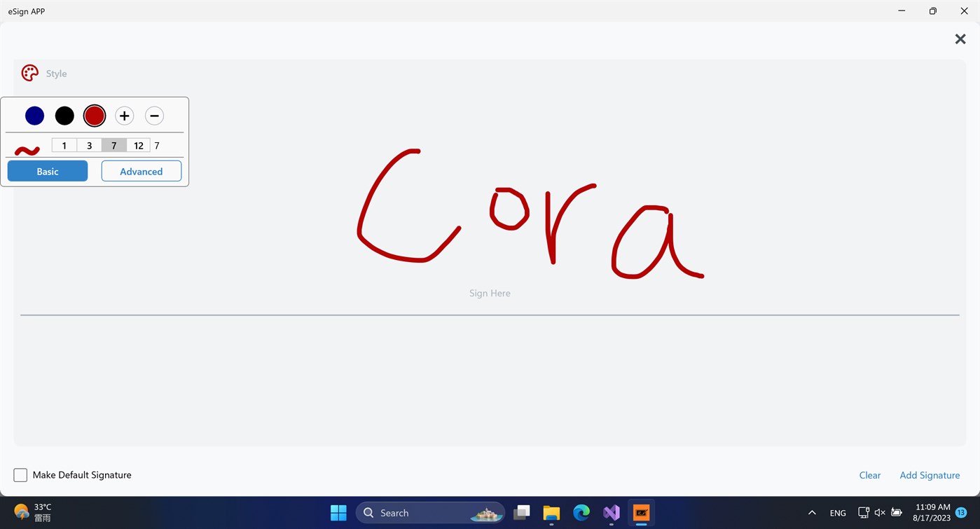980x529 pixels.
Task: Select stroke width 1
Action: pyautogui.click(x=64, y=145)
